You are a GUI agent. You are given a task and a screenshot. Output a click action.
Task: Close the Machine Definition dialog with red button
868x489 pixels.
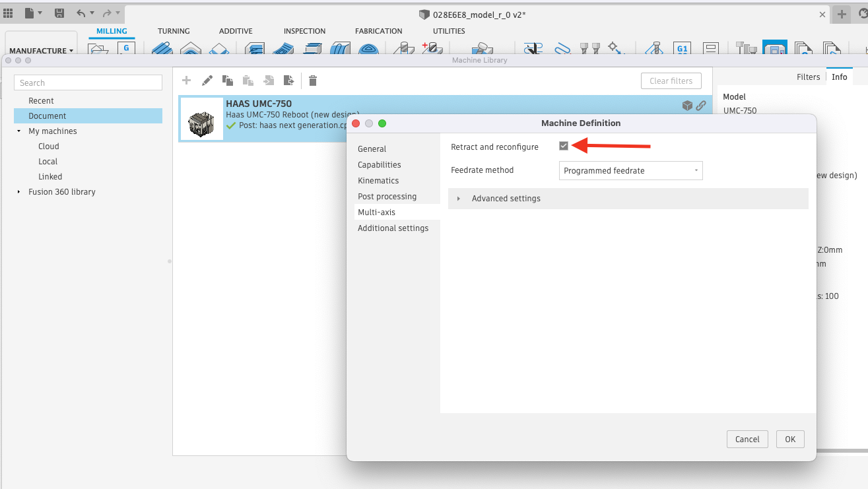point(356,123)
